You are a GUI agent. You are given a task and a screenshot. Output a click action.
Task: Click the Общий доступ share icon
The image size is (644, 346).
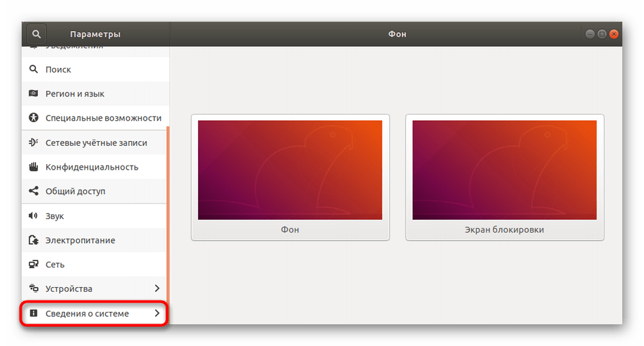(x=33, y=191)
